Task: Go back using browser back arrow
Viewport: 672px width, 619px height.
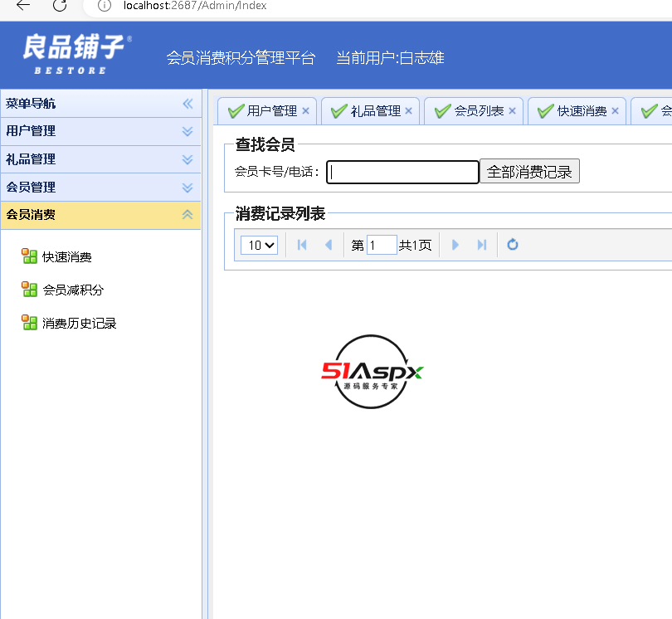Action: point(23,6)
